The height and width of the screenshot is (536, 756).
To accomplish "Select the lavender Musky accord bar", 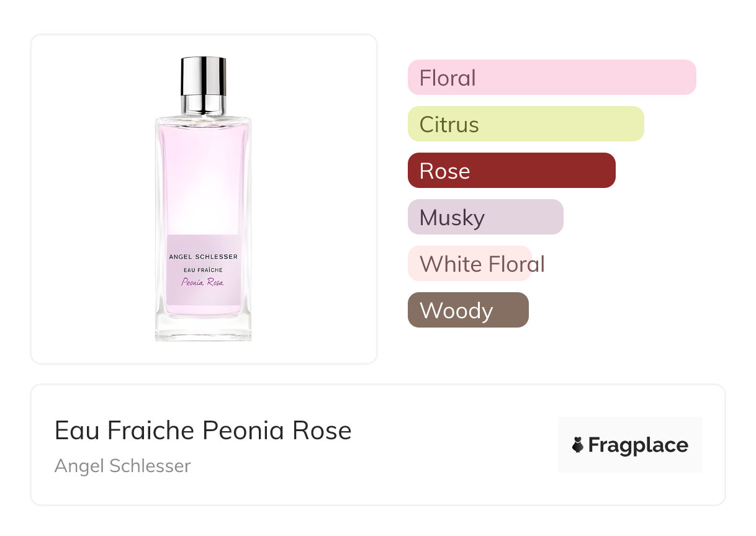I will tap(485, 217).
